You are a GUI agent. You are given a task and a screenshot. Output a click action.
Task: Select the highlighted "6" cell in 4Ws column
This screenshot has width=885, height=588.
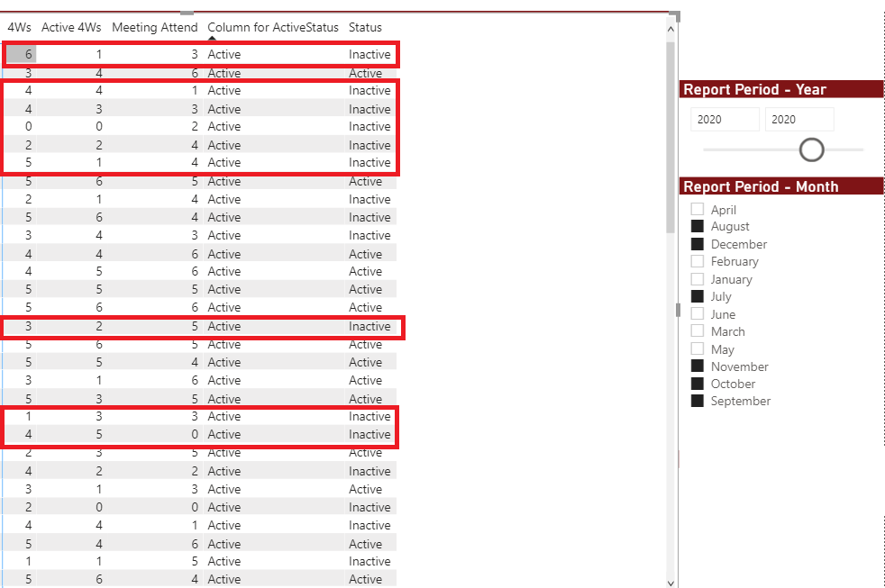(22, 54)
